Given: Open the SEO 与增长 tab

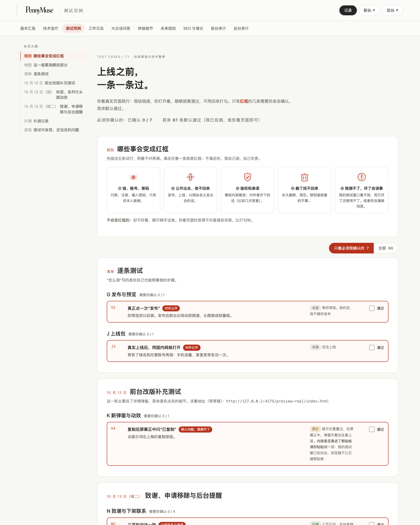Looking at the screenshot, I should pos(193,28).
